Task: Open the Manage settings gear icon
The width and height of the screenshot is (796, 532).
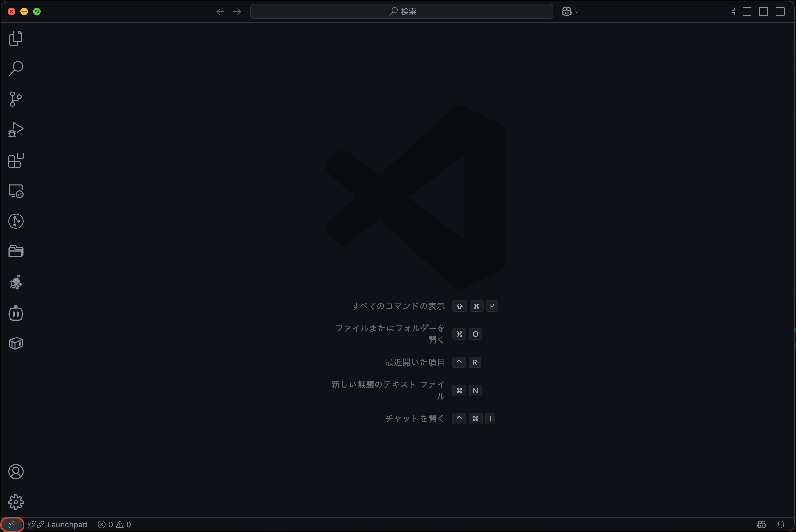Action: click(x=16, y=502)
